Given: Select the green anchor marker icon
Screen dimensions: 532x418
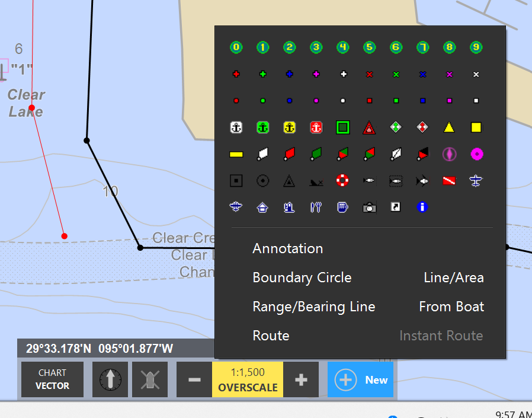Looking at the screenshot, I should click(262, 127).
